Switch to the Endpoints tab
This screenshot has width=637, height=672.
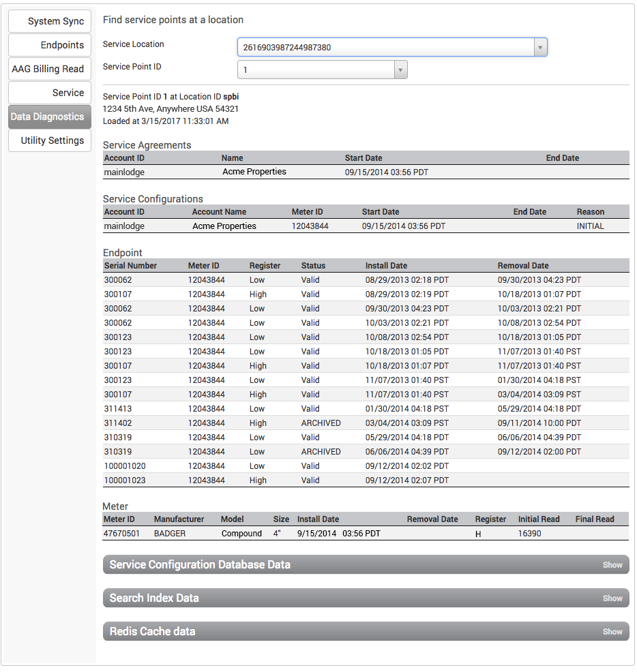(49, 45)
